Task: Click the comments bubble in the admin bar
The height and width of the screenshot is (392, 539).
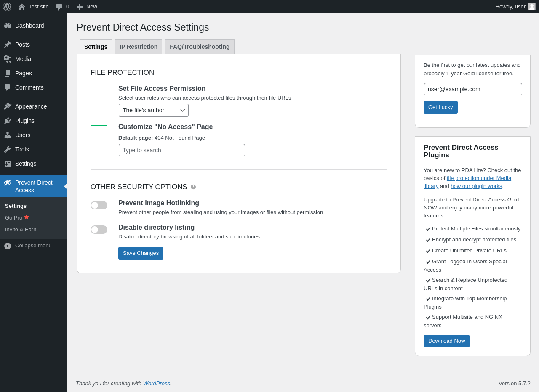Action: (59, 7)
